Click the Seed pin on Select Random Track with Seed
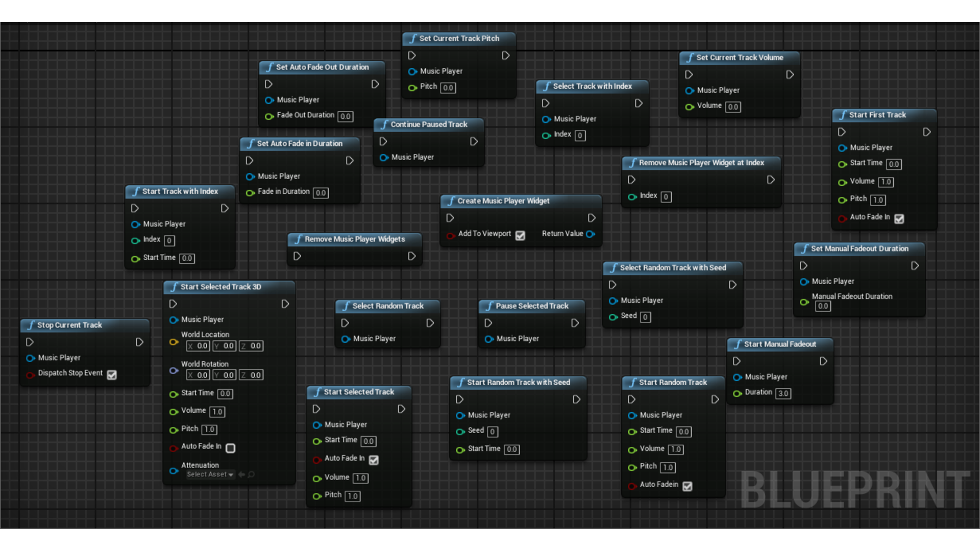The height and width of the screenshot is (551, 980). coord(613,317)
